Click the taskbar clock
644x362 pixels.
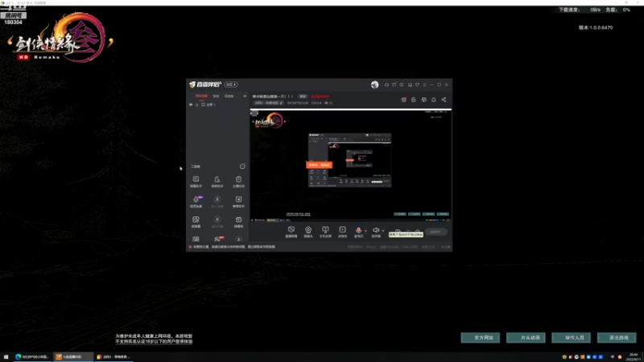pyautogui.click(x=634, y=356)
